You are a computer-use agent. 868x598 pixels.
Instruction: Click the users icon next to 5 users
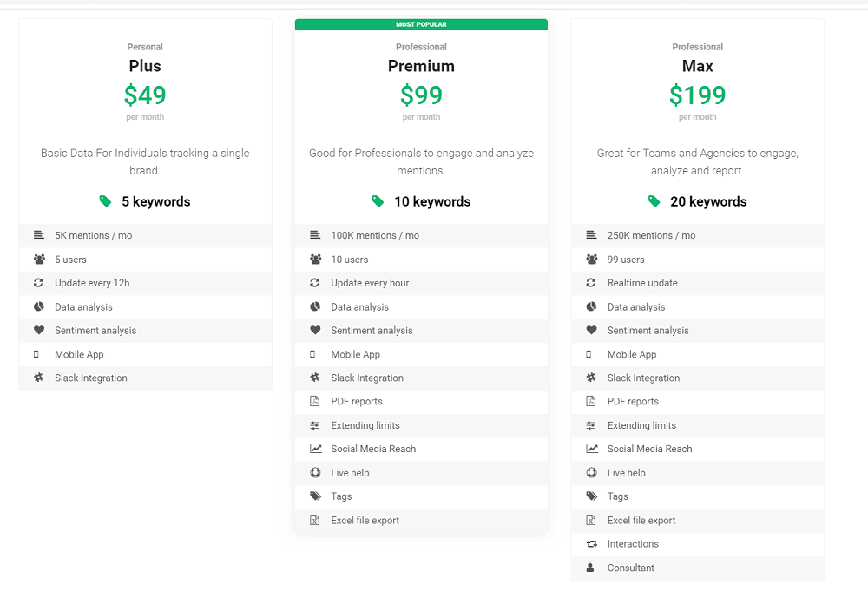39,259
